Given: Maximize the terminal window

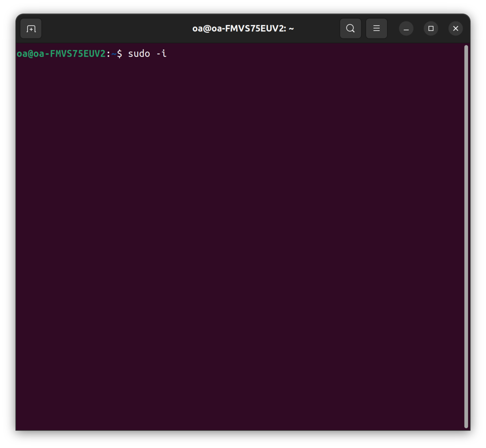Looking at the screenshot, I should (x=431, y=28).
